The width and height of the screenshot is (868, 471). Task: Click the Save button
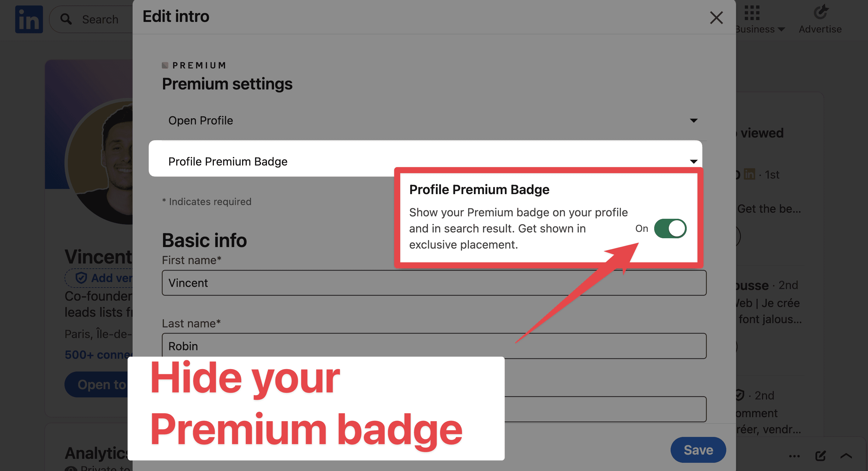(698, 450)
